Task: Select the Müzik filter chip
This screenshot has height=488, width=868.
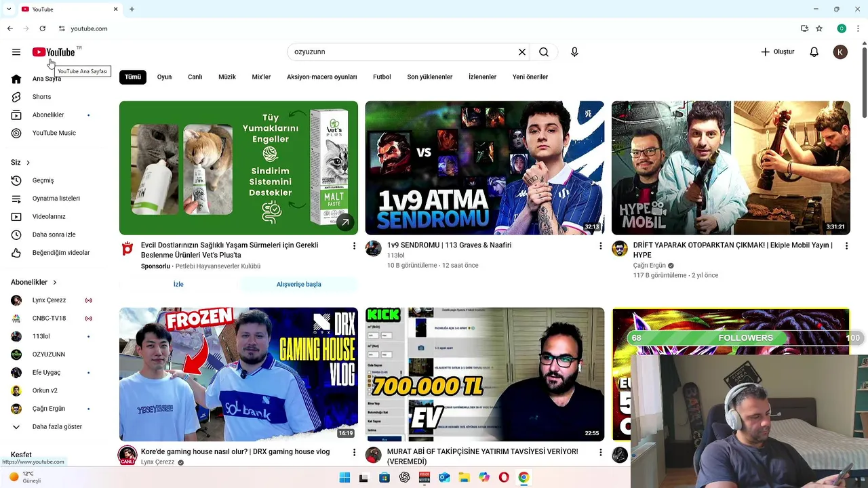Action: [x=227, y=77]
